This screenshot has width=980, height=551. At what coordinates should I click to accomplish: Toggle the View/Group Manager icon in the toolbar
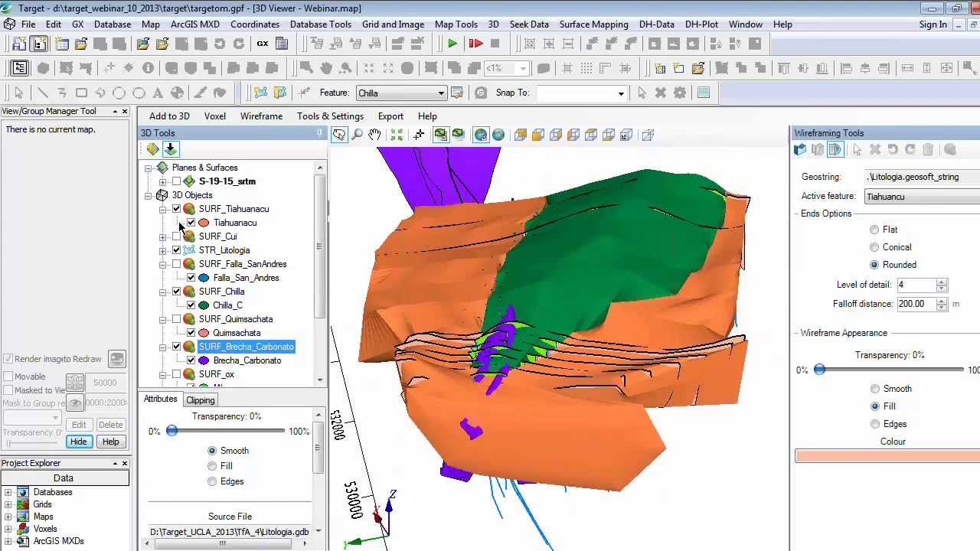coord(19,68)
